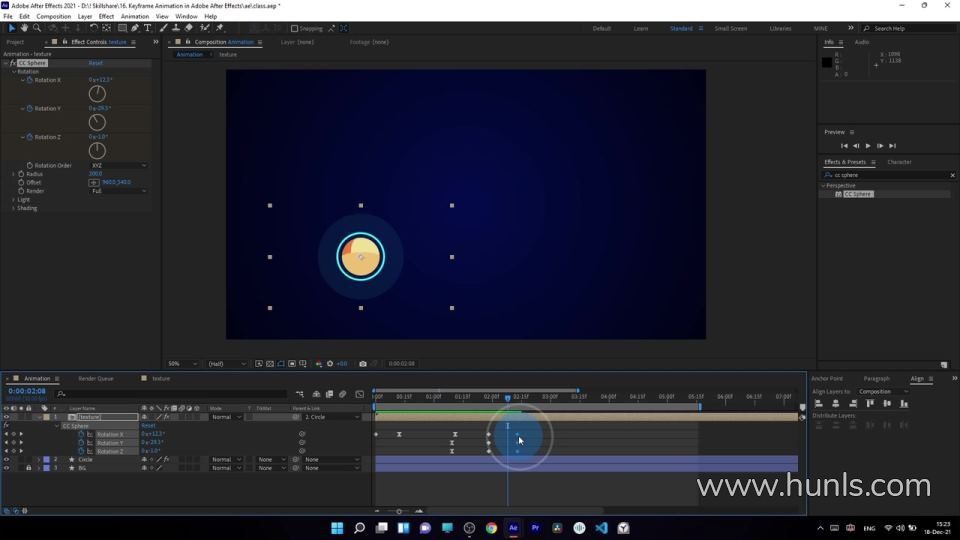Select the Hand tool in the toolbar
This screenshot has height=540, width=960.
(x=24, y=28)
